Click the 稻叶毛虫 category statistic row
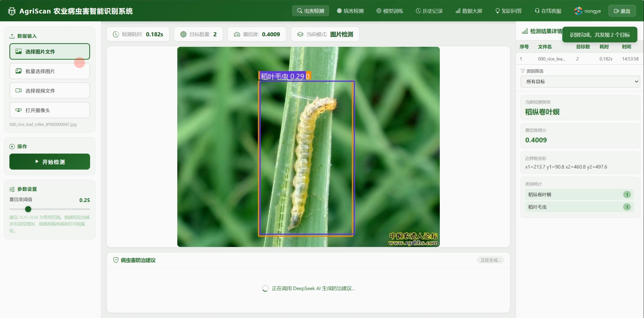644x318 pixels. pos(579,207)
